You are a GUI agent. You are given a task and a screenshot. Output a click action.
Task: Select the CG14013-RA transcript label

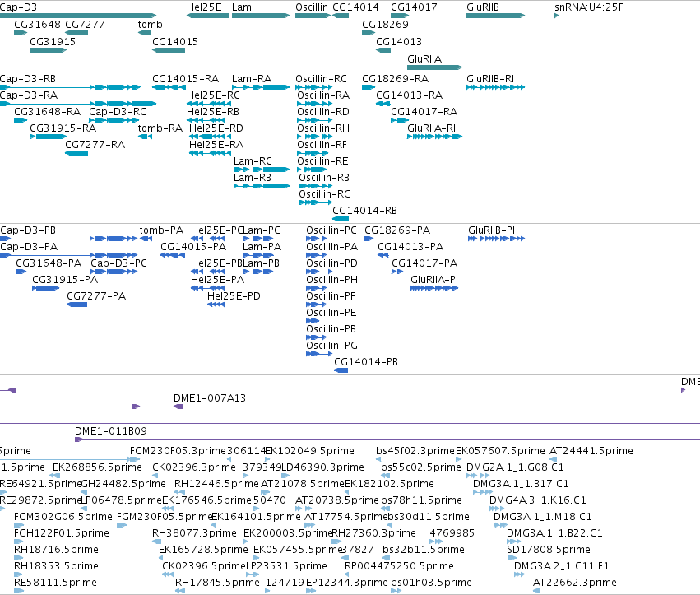[409, 95]
